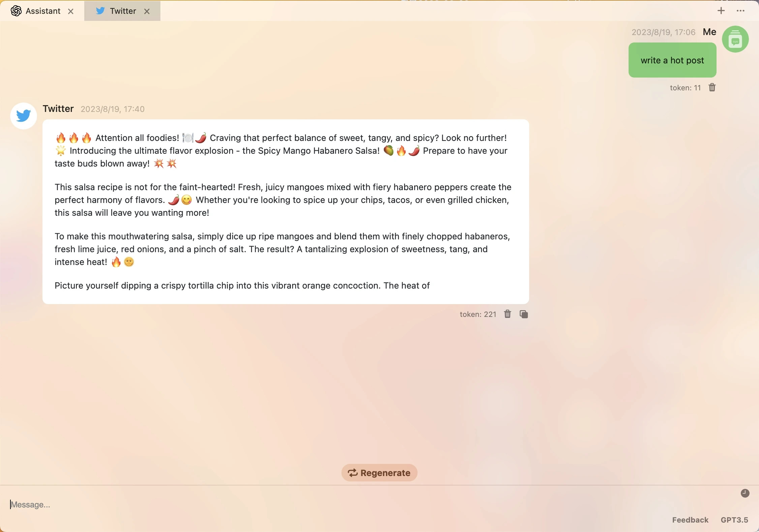The width and height of the screenshot is (759, 532).
Task: Delete the Twitter response message
Action: (x=508, y=314)
